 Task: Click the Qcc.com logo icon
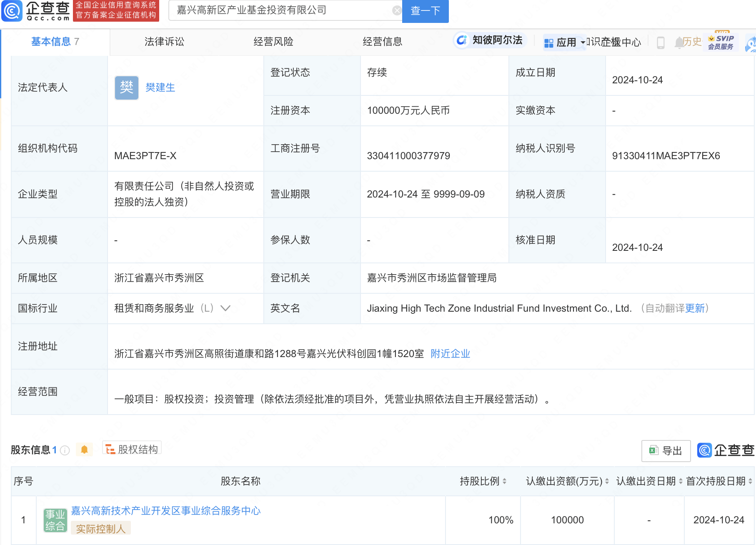[x=12, y=11]
